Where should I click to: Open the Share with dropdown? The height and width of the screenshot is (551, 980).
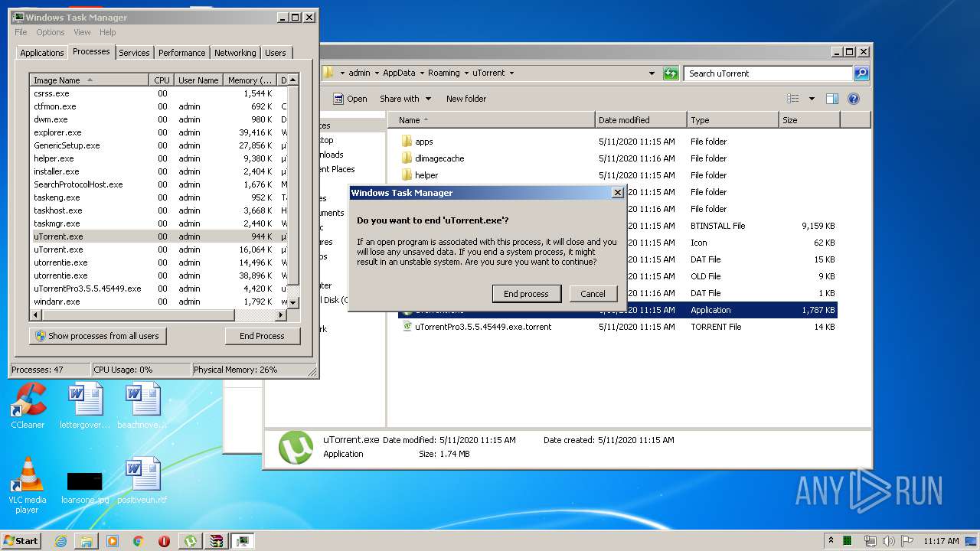[x=405, y=99]
